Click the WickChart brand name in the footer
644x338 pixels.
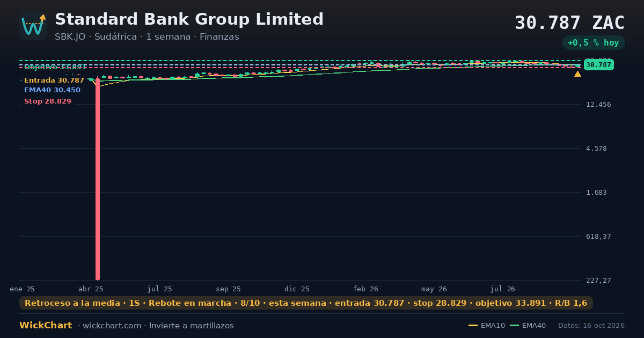(x=46, y=326)
